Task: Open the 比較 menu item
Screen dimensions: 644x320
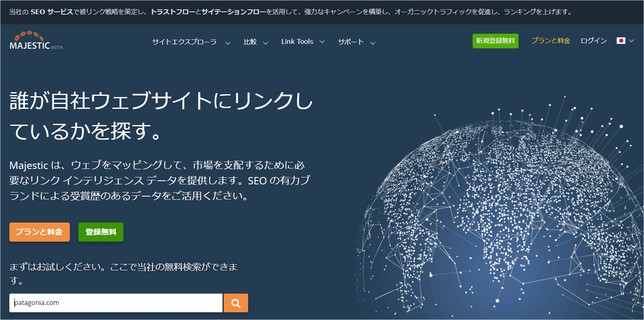Action: point(250,42)
